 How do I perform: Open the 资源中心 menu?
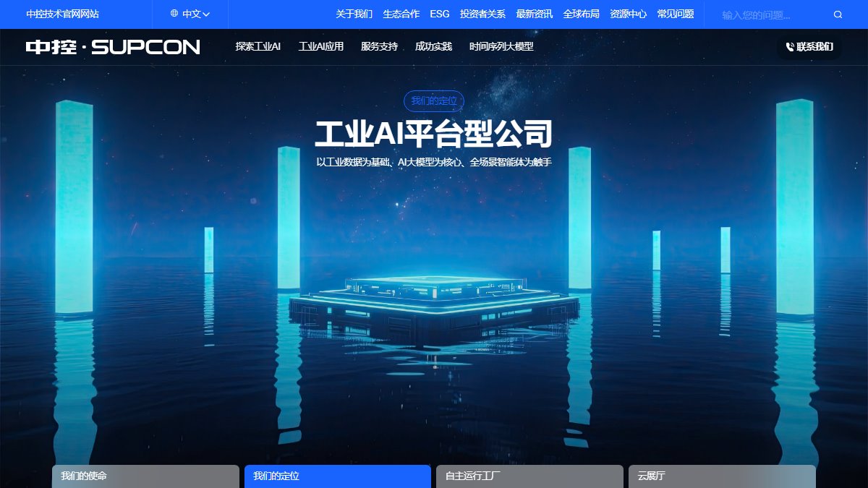click(x=629, y=14)
